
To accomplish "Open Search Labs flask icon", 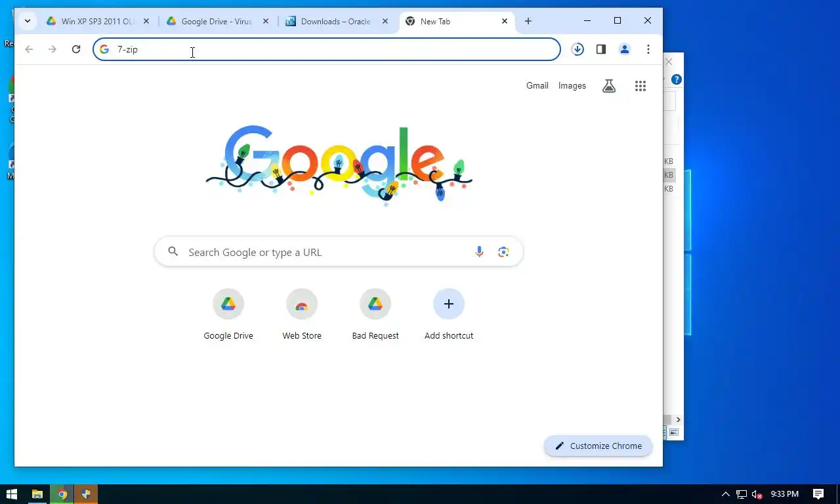I will point(609,86).
